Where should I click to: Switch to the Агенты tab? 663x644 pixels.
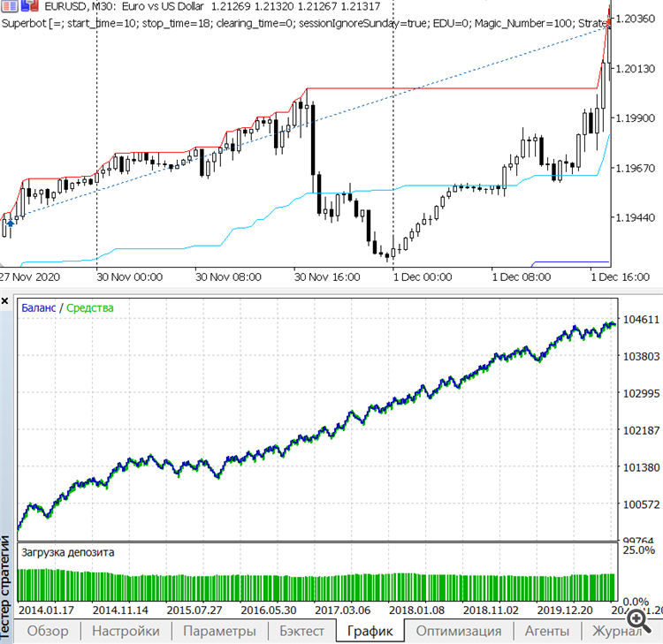(x=546, y=631)
